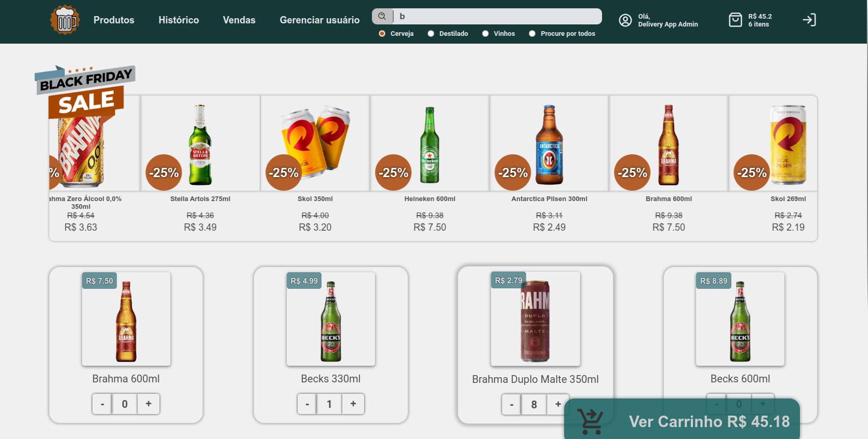Decrease Brahma Duplo Malte quantity with minus
The image size is (868, 439).
click(x=512, y=404)
